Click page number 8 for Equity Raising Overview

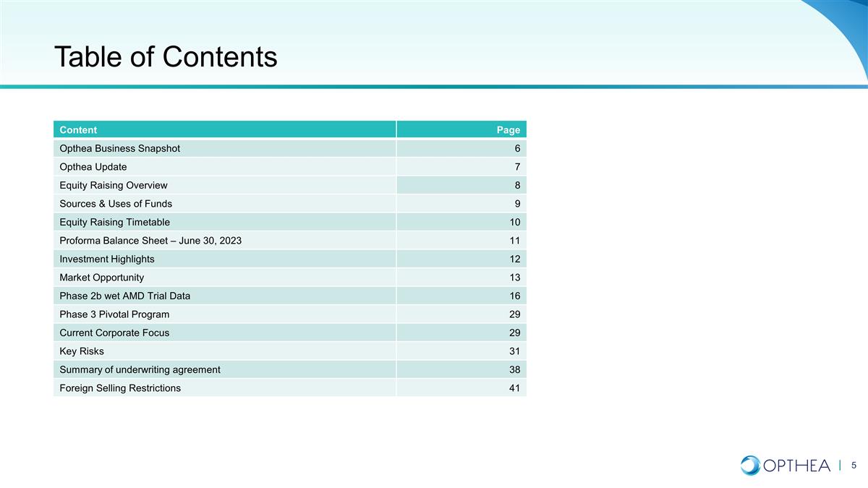516,185
